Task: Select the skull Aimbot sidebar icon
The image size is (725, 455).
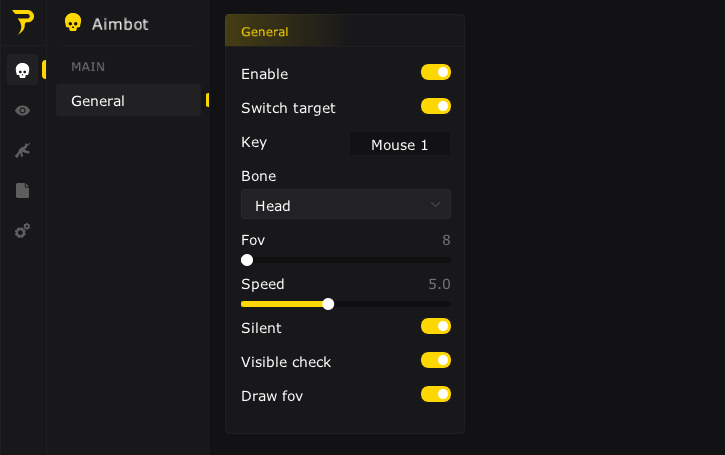Action: click(x=22, y=70)
